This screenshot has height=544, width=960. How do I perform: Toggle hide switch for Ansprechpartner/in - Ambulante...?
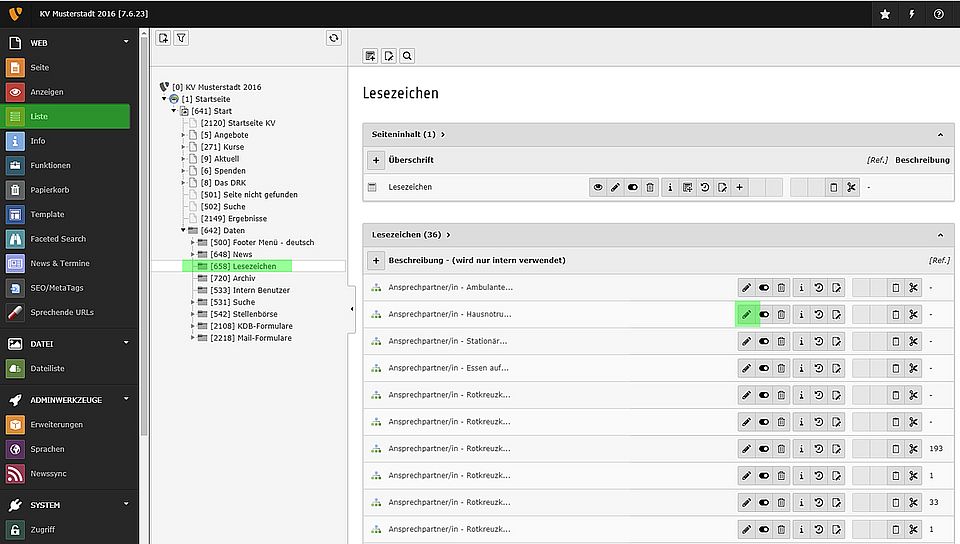point(764,287)
